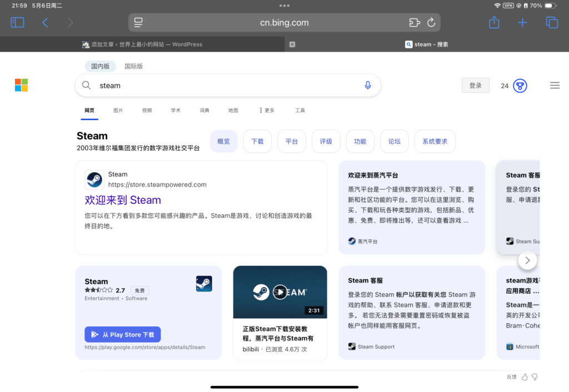Click the 蒸汽平台 source icon
Image resolution: width=569 pixels, height=392 pixels.
(x=352, y=241)
